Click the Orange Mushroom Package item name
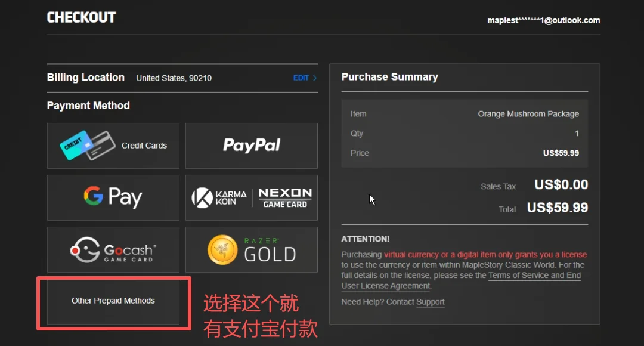This screenshot has height=346, width=644. coord(528,114)
